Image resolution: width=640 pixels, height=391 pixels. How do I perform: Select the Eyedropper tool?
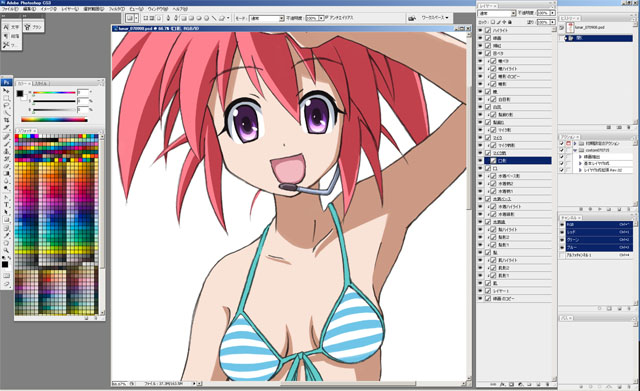point(6,235)
